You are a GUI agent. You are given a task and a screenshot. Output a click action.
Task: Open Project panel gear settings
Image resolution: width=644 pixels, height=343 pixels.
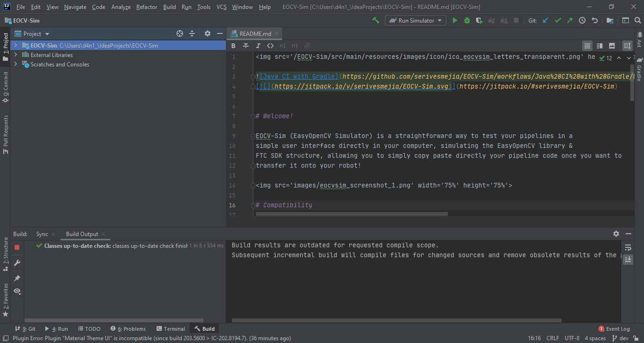[208, 33]
